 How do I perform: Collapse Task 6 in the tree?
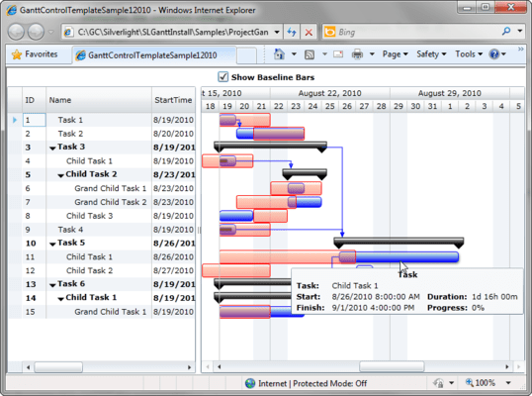[x=52, y=285]
